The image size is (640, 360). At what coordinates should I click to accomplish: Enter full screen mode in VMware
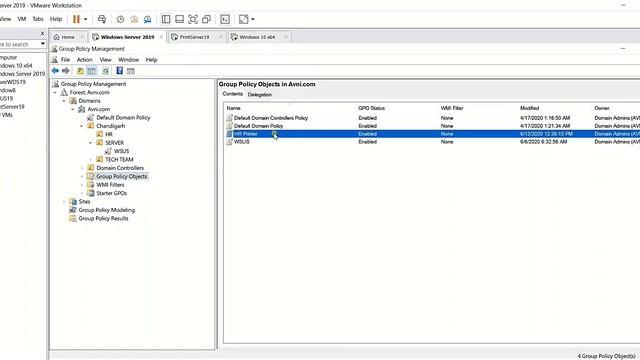(193, 19)
